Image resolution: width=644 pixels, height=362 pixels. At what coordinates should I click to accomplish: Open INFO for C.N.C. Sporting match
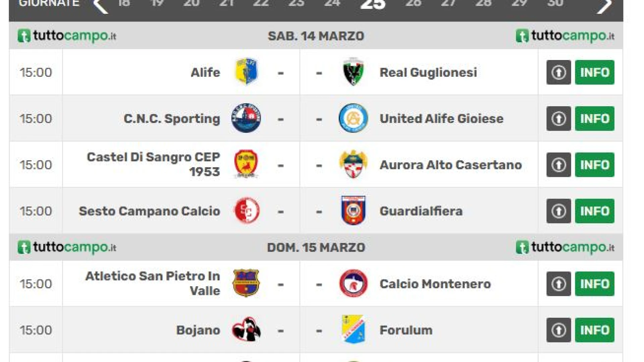594,119
